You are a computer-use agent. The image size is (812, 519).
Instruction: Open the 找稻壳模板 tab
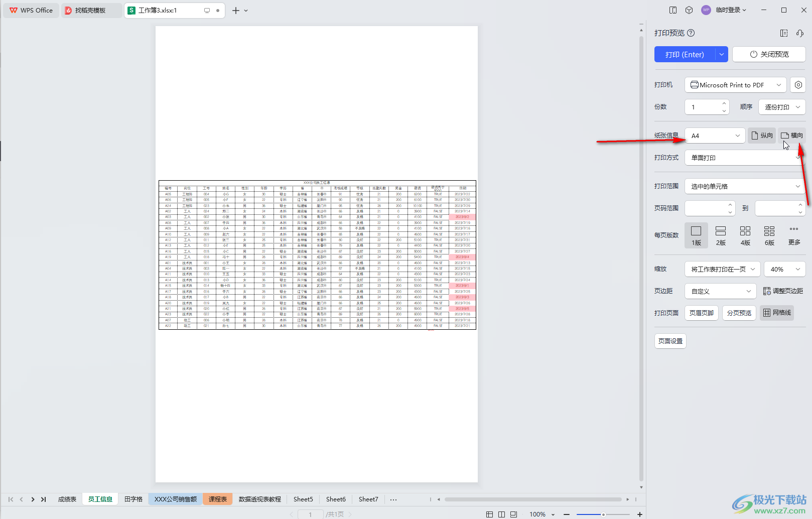coord(91,10)
